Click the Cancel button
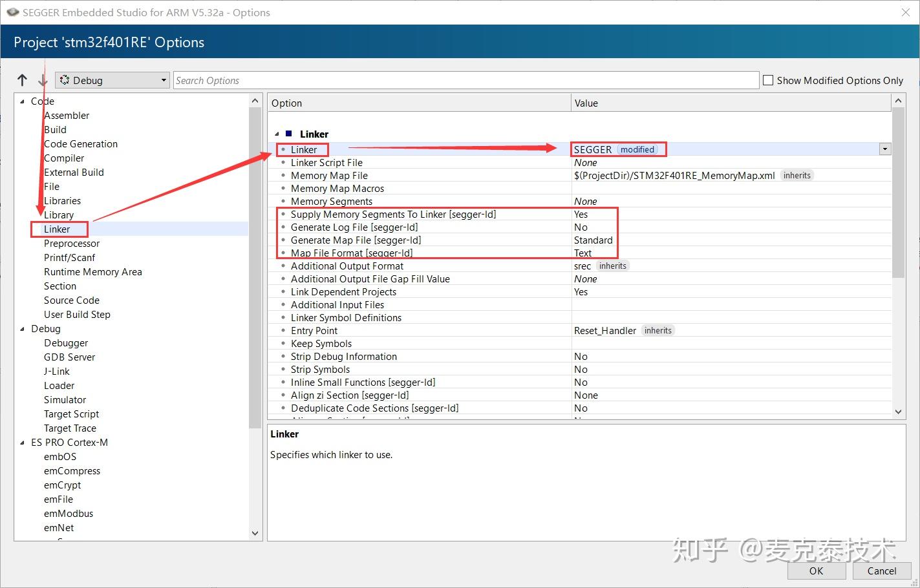Viewport: 920px width, 588px height. 881,571
